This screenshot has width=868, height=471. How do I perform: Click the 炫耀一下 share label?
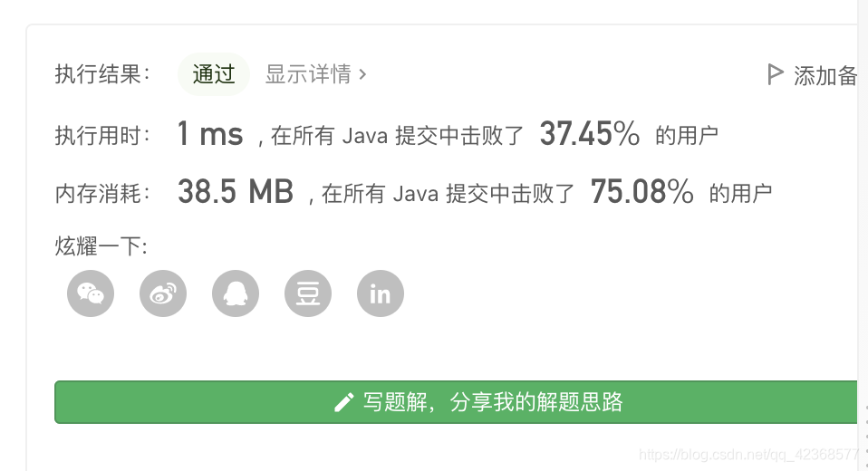[101, 245]
